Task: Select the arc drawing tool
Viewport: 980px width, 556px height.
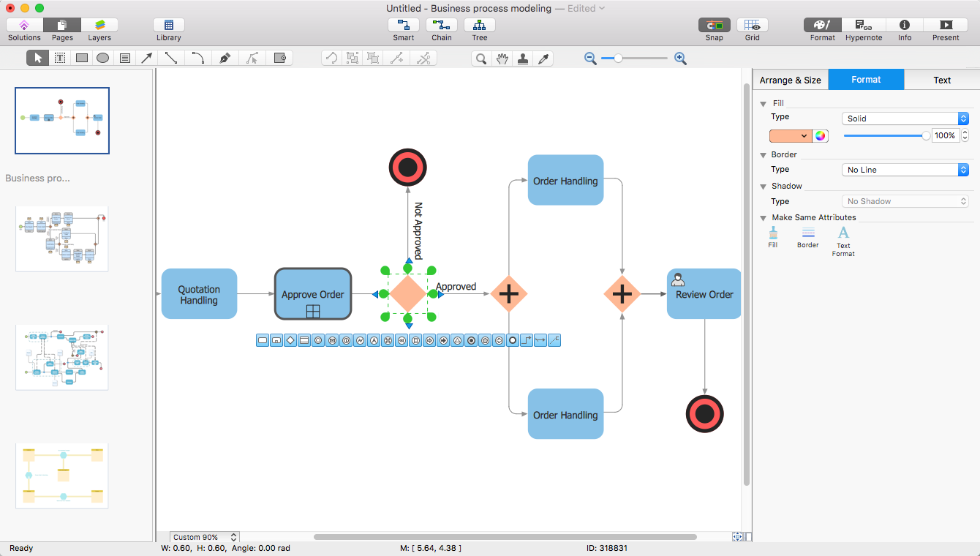Action: 197,58
